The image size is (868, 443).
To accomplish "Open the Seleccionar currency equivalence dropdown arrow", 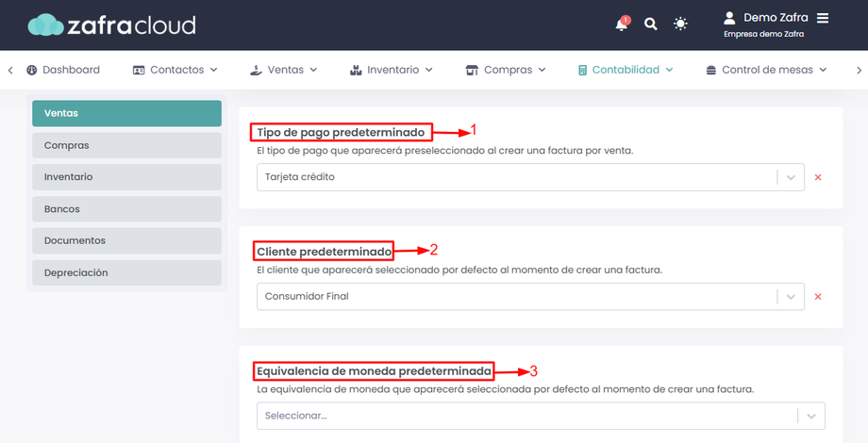I will coord(811,417).
